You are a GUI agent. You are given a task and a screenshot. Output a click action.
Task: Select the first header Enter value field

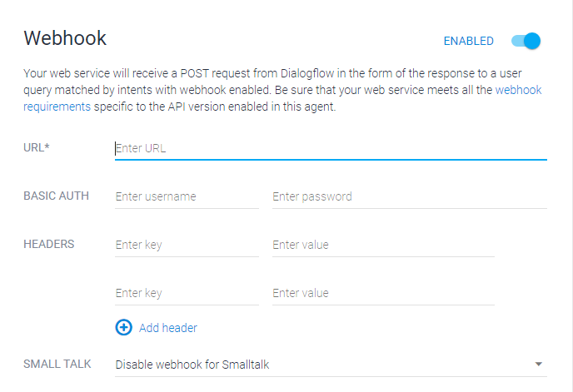coord(383,245)
